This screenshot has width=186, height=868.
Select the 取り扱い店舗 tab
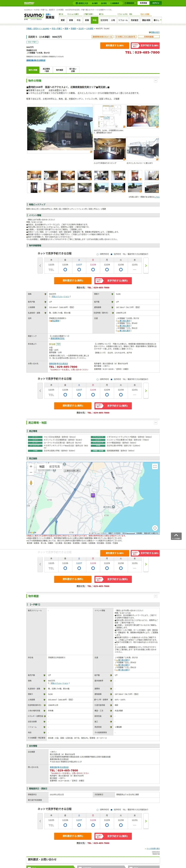coord(73,70)
